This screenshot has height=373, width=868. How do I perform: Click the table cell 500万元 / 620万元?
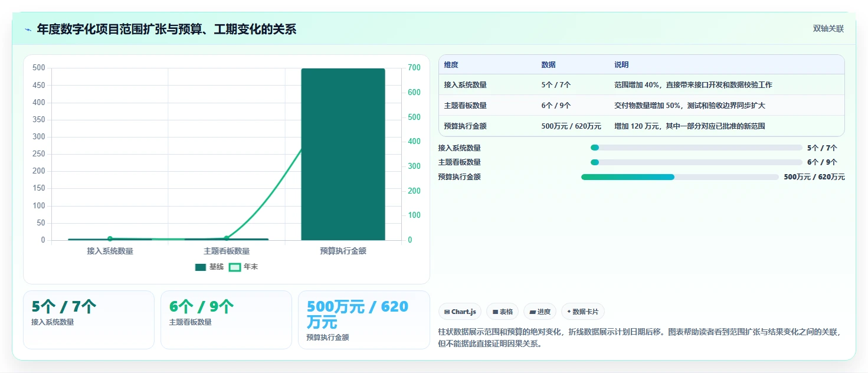571,126
